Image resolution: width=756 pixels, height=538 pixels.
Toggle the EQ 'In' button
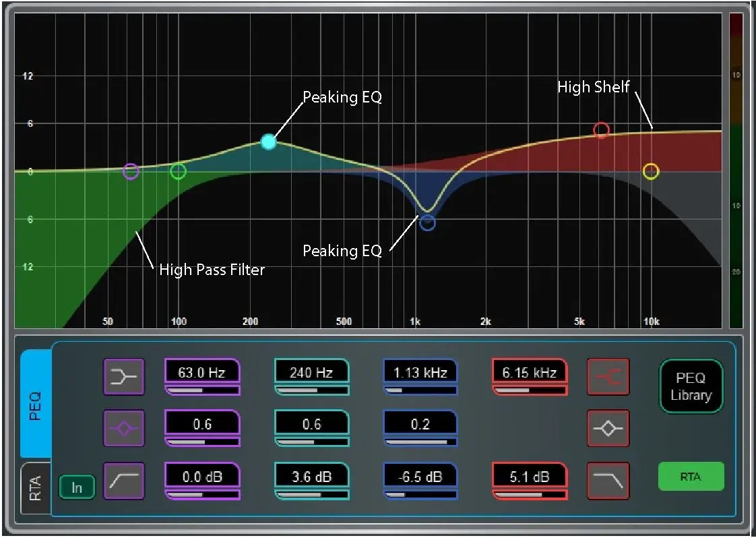(77, 487)
